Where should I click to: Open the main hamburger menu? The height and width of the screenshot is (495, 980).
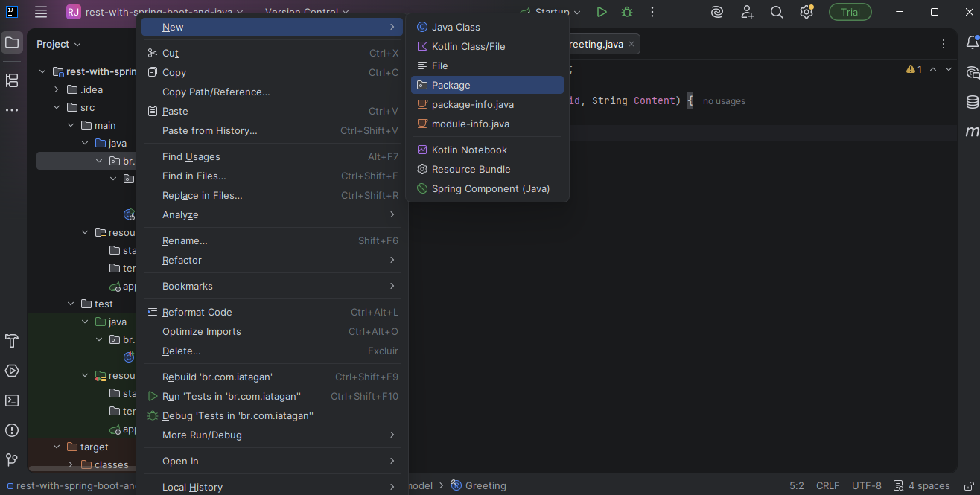tap(41, 12)
